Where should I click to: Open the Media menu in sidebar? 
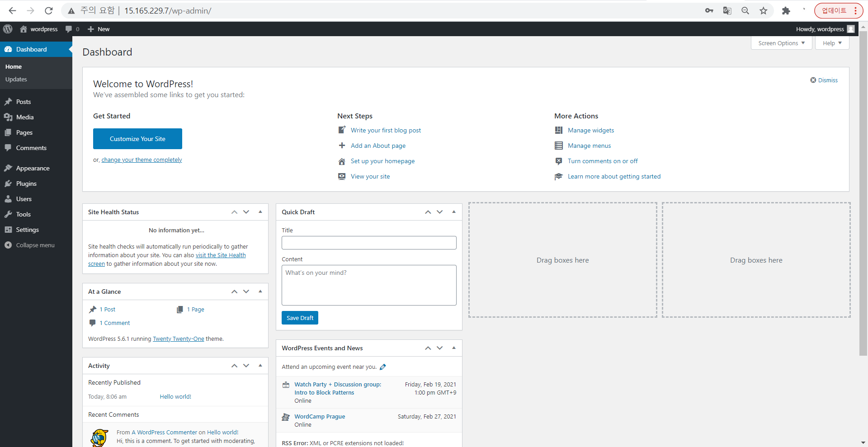pyautogui.click(x=36, y=117)
